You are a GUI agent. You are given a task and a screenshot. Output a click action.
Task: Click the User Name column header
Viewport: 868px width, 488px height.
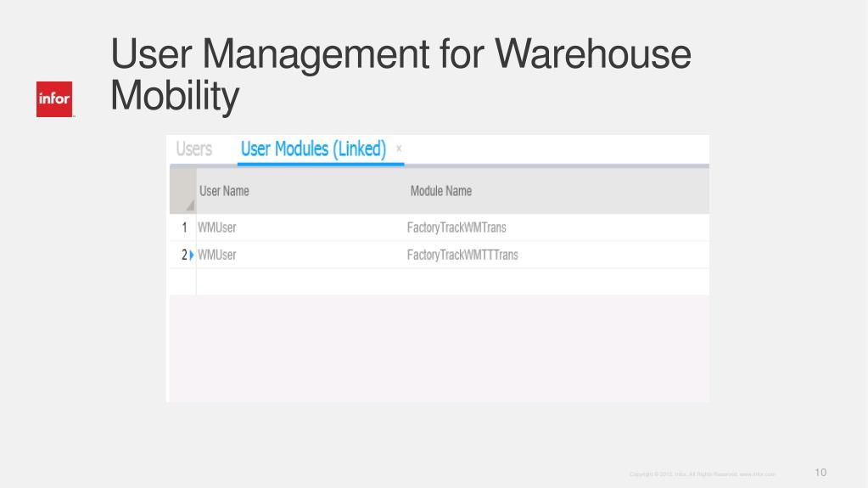(x=224, y=191)
